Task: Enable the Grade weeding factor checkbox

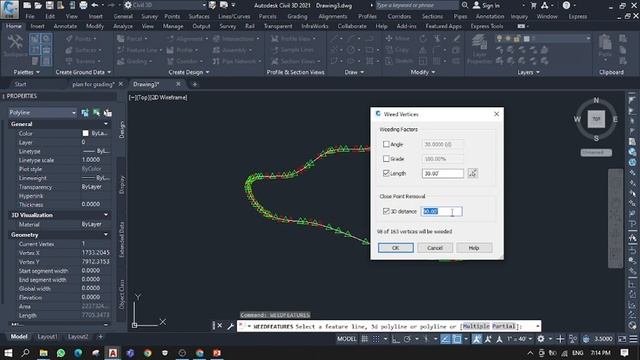Action: tap(386, 158)
